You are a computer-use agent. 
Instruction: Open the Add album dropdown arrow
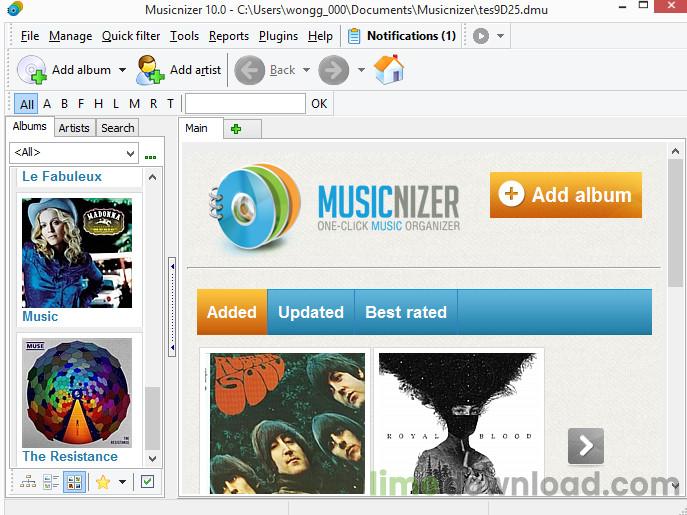pyautogui.click(x=123, y=70)
